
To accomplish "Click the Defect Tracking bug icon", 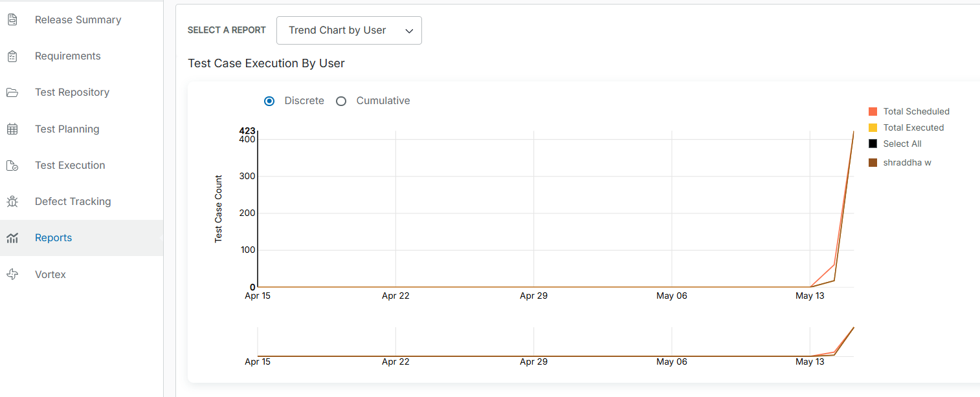I will pos(12,202).
